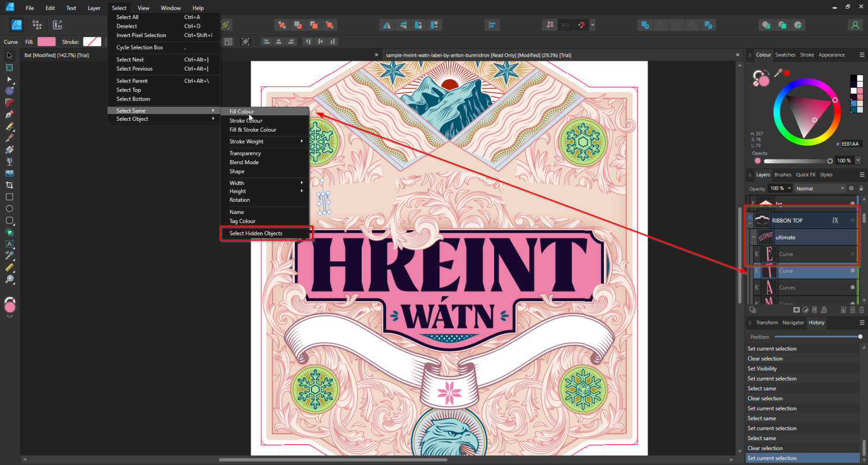Toggle visibility of the selected Curve layer

click(x=852, y=271)
